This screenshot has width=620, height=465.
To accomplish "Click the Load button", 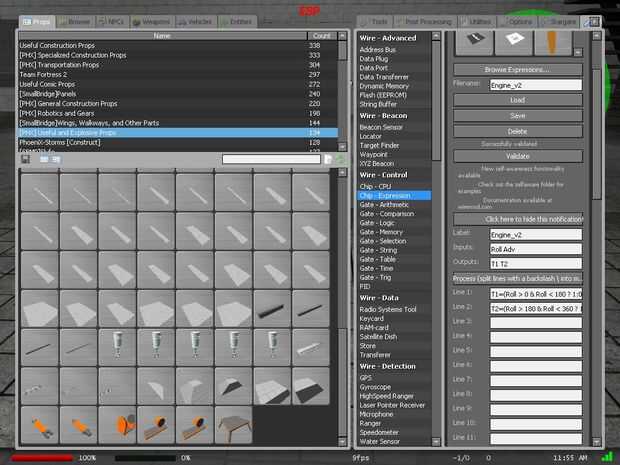I will pos(518,100).
